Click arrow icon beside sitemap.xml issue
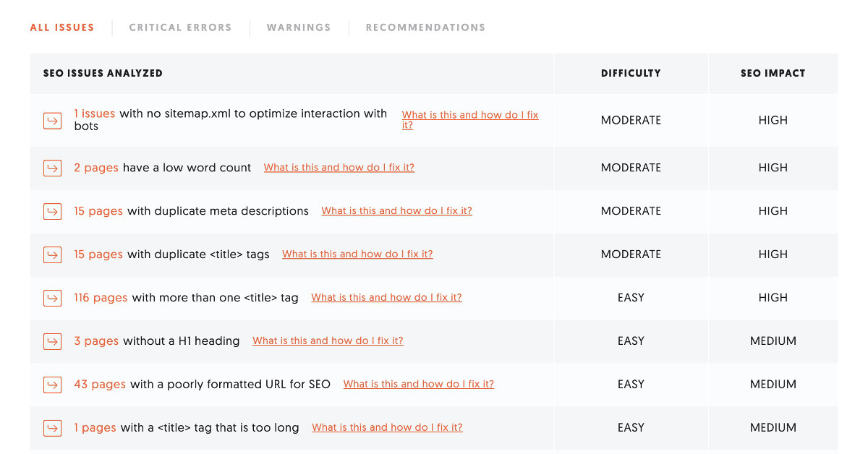The width and height of the screenshot is (868, 454). point(52,121)
